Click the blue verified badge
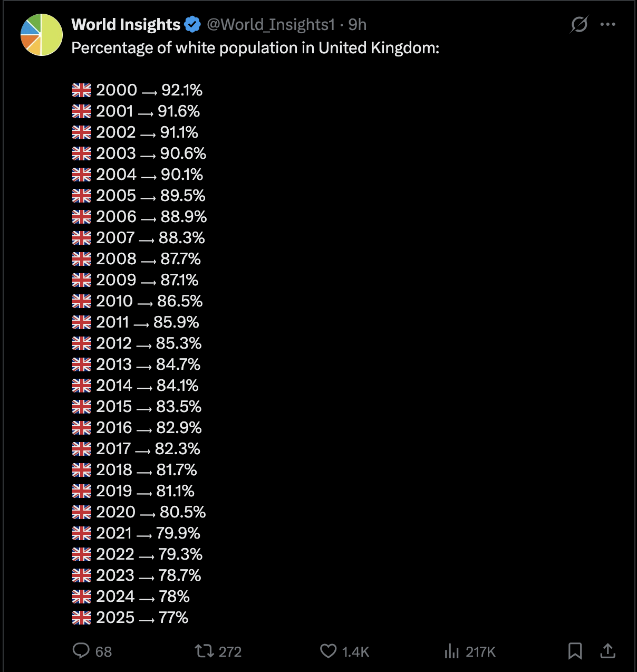 pyautogui.click(x=192, y=24)
